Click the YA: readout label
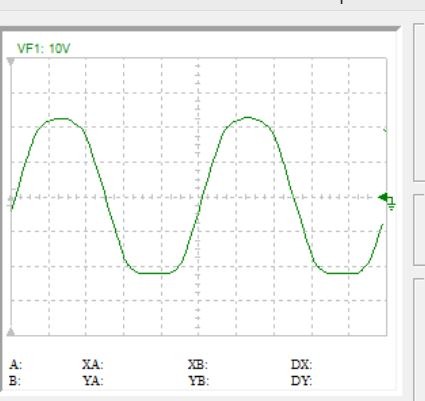Viewport: 425px width, 401px height. (93, 381)
